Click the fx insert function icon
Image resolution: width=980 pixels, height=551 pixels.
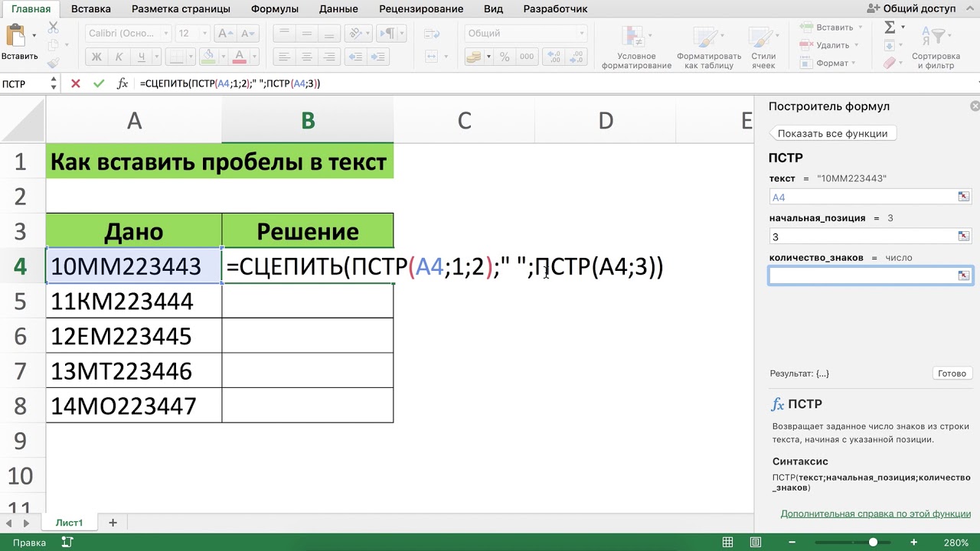pos(122,83)
